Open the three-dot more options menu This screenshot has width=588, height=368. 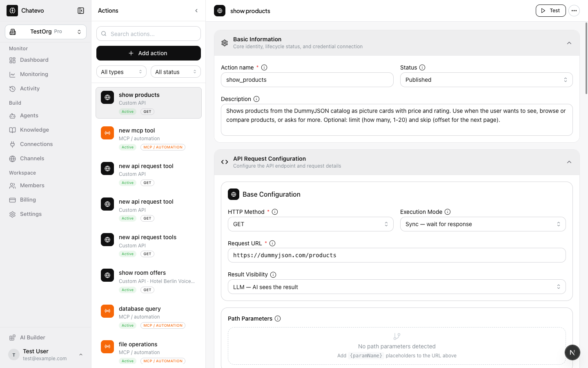pos(574,11)
